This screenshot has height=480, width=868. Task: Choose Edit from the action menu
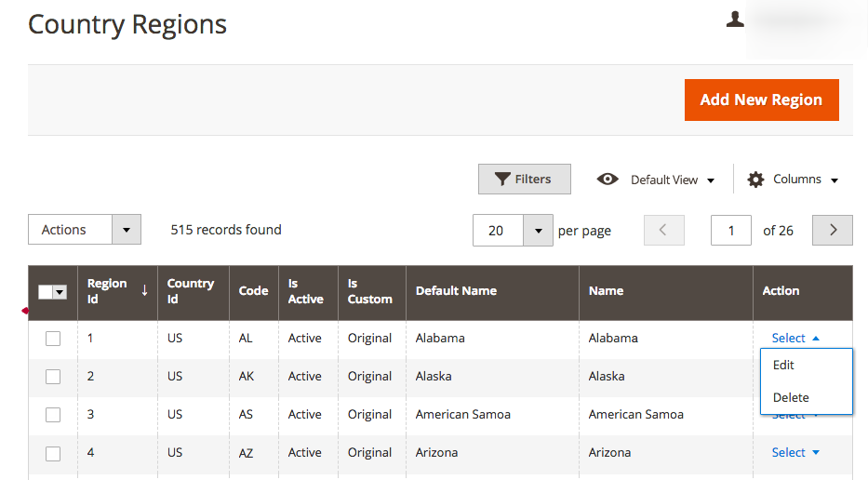click(x=807, y=365)
